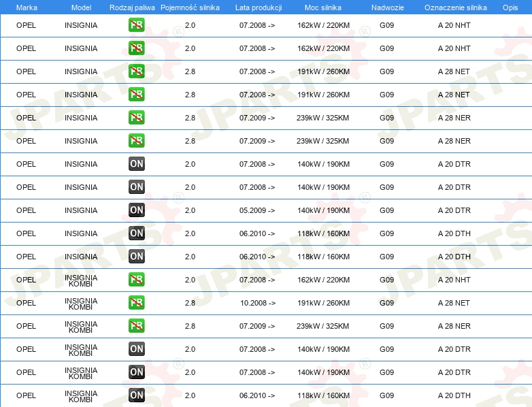The width and height of the screenshot is (532, 407).
Task: Click the PB petrol icon in the Insignia Kombi 325KM row
Action: coord(137,326)
